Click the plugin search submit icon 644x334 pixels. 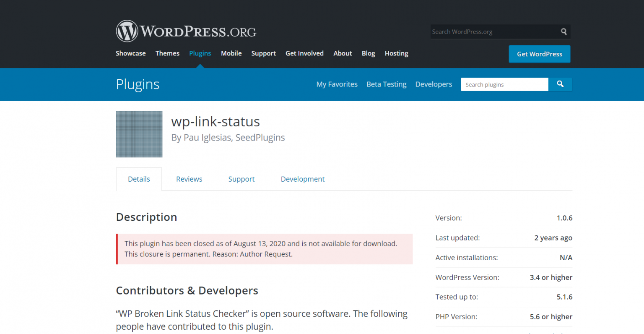[561, 84]
